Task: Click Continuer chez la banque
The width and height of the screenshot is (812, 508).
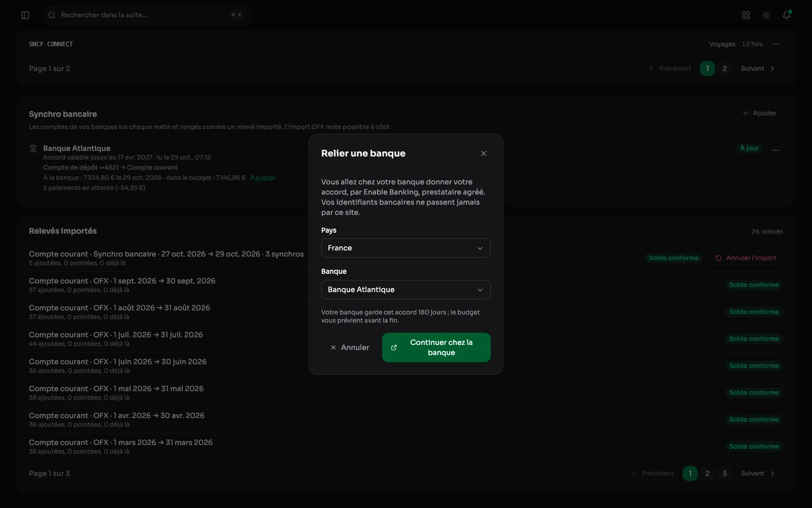Action: (x=436, y=347)
